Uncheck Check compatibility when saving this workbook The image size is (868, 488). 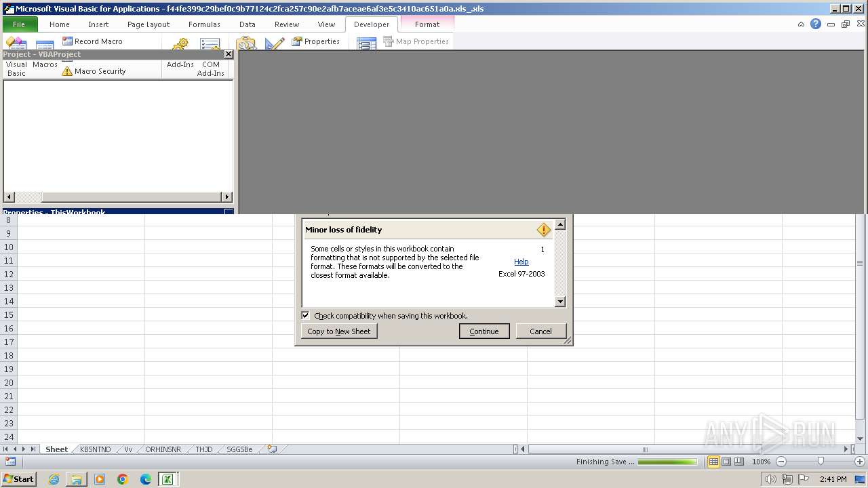pos(306,316)
